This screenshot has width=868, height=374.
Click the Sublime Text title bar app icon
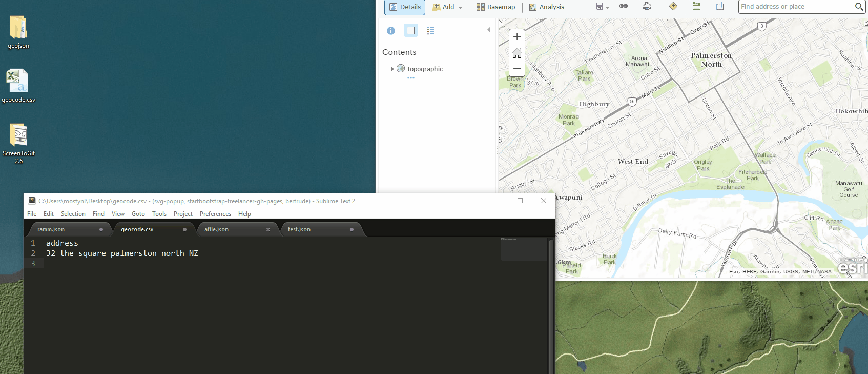(x=32, y=201)
